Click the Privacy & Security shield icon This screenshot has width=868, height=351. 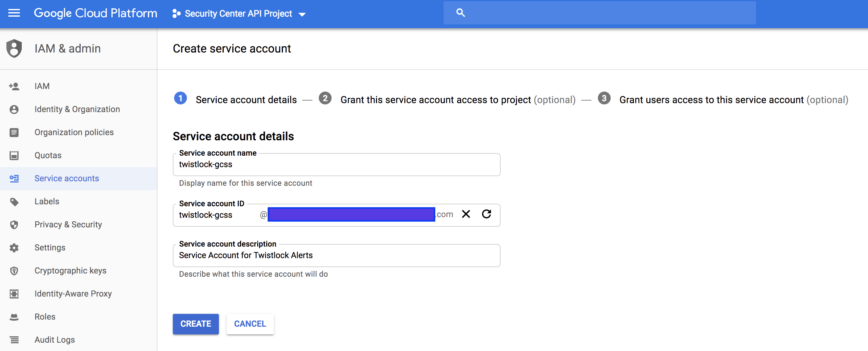[14, 224]
